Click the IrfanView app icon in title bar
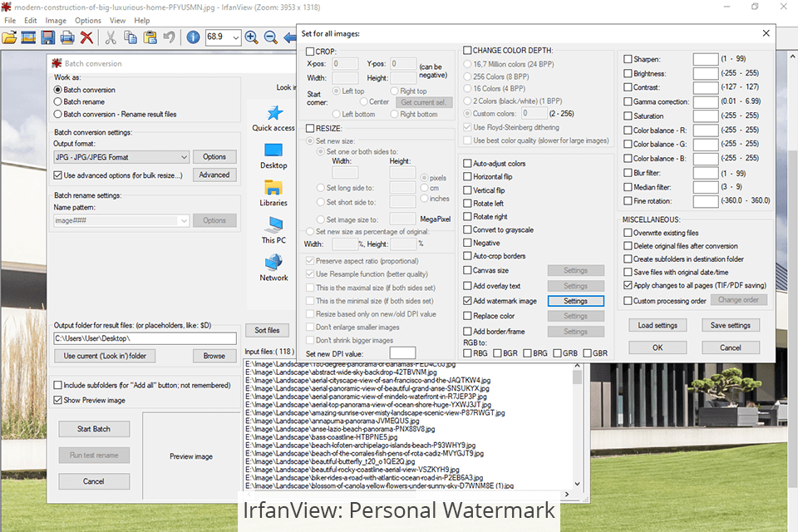The width and height of the screenshot is (798, 532). point(6,7)
